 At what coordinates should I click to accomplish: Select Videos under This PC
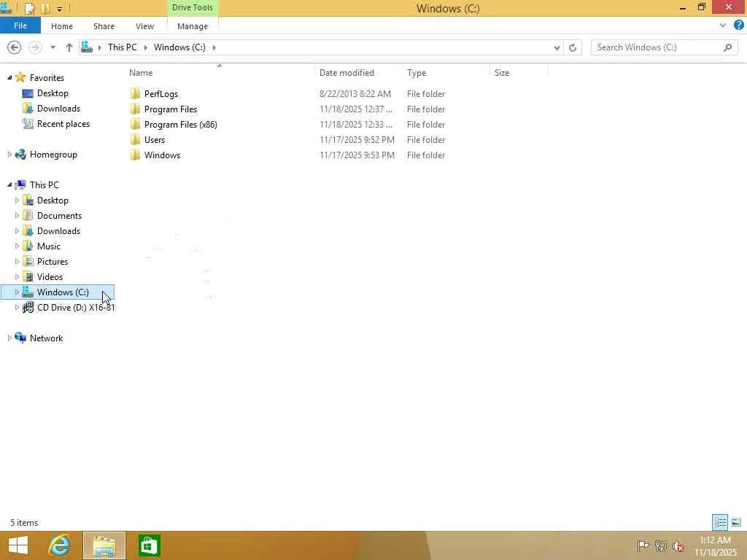tap(50, 276)
